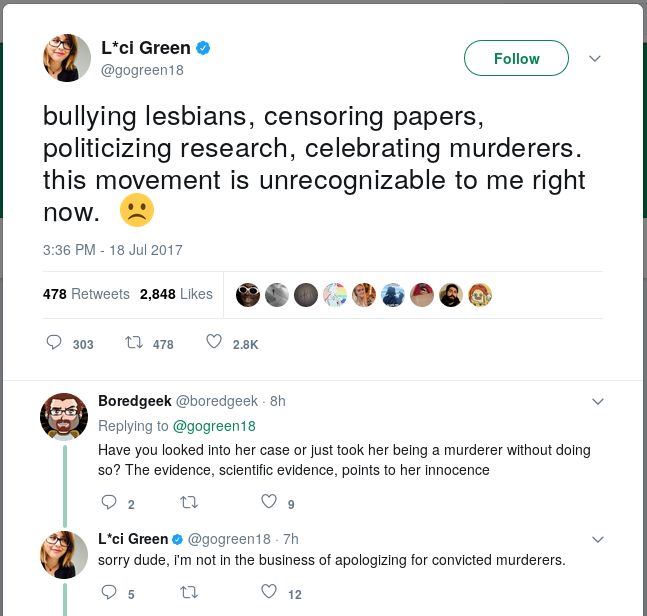Open L*ci Green's profile picture in header
647x616 pixels.
pos(67,58)
